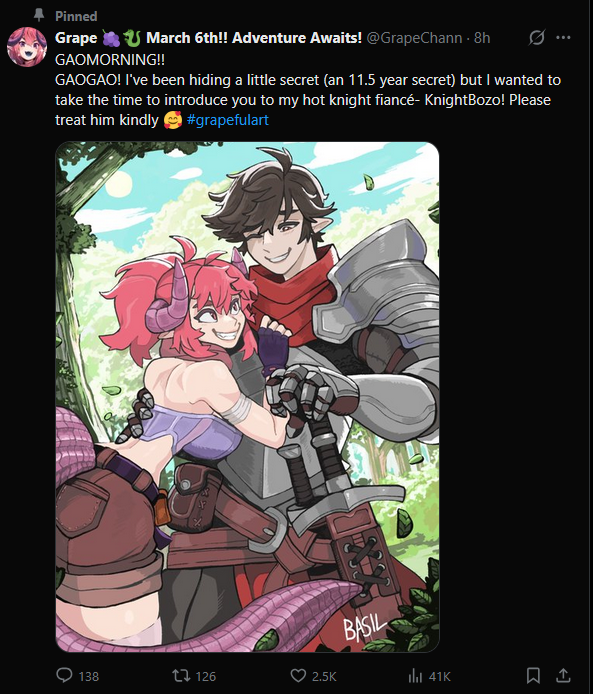Viewport: 593px width, 694px height.
Task: Open Grape's profile avatar picture
Action: click(x=27, y=47)
